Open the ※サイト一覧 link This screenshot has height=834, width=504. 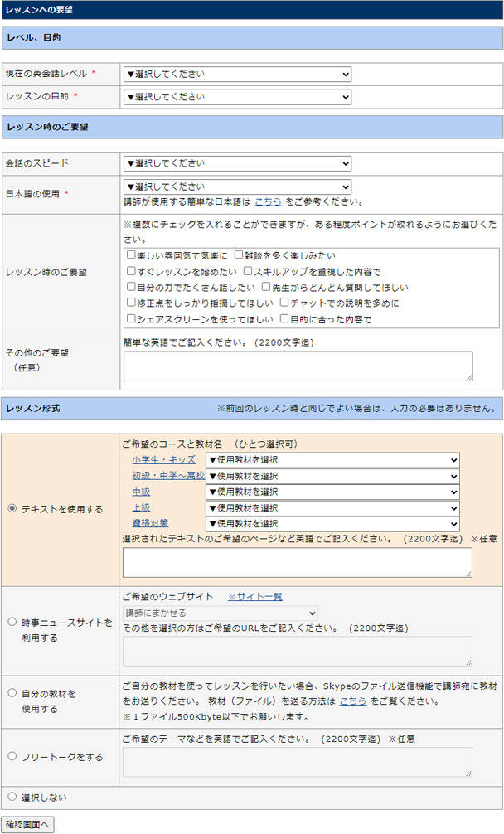point(254,597)
